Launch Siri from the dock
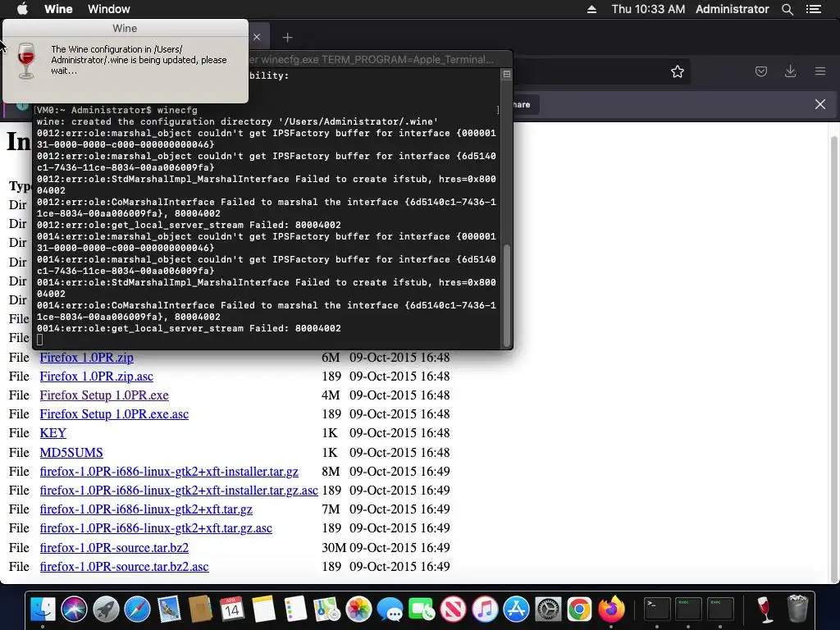The width and height of the screenshot is (840, 630). click(74, 609)
